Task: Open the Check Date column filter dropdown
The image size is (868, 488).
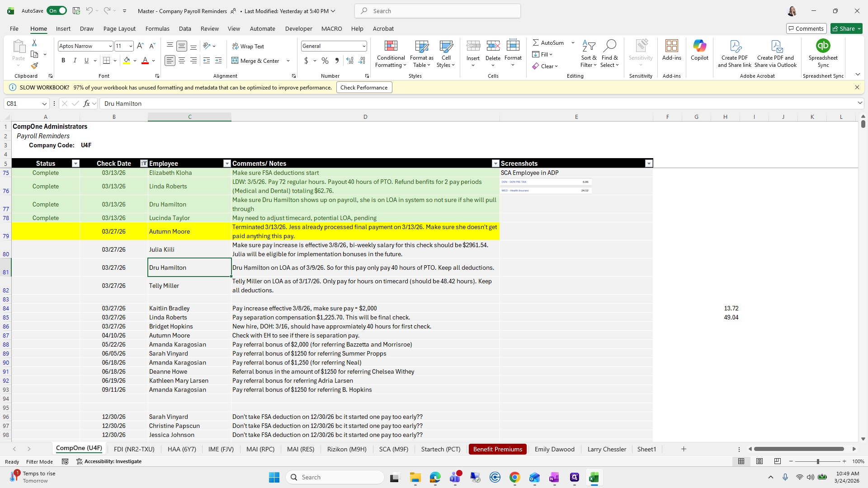Action: click(x=144, y=164)
